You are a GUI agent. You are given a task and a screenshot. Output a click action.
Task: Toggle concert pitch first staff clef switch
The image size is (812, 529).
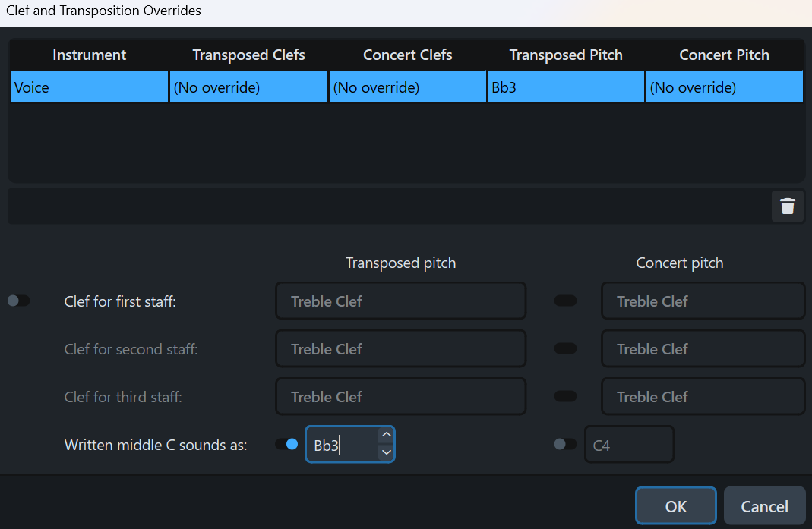point(565,301)
